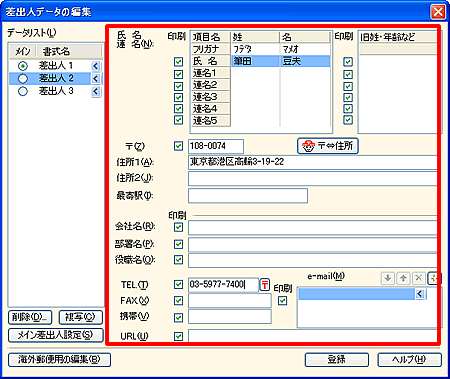Click the move-up arrow above the e-mail list
The width and height of the screenshot is (450, 379).
tap(403, 278)
